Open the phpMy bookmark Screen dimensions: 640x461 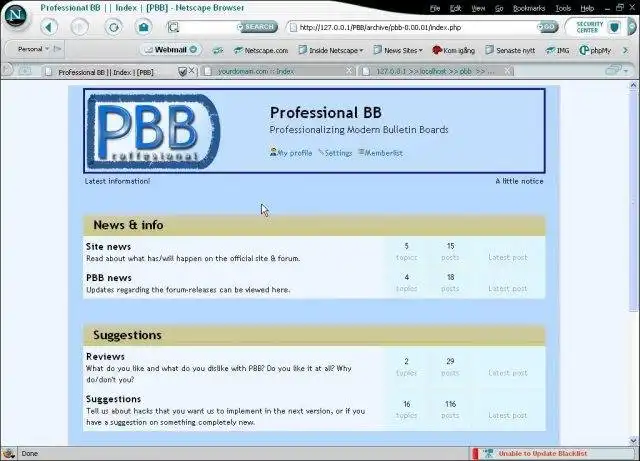(595, 50)
